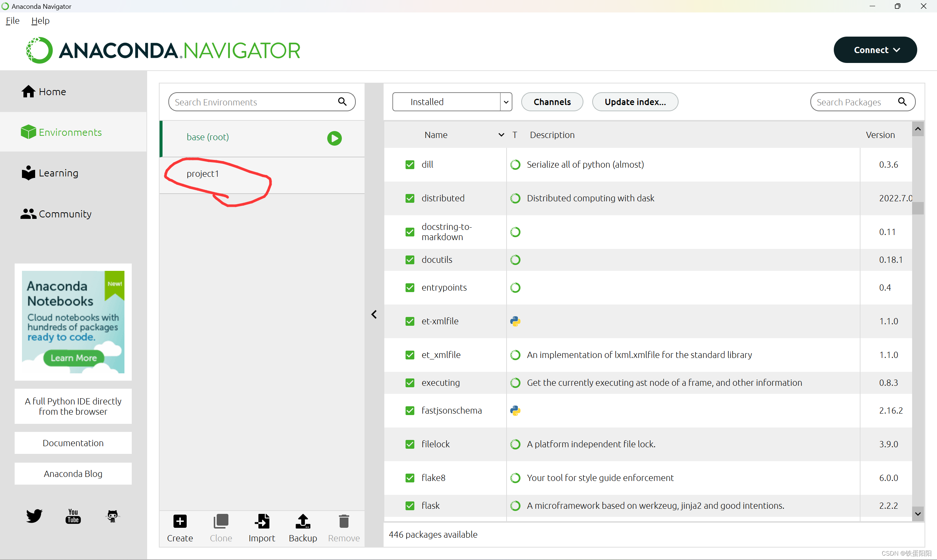Open the Twitter bird icon link
Image resolution: width=937 pixels, height=560 pixels.
(x=34, y=515)
